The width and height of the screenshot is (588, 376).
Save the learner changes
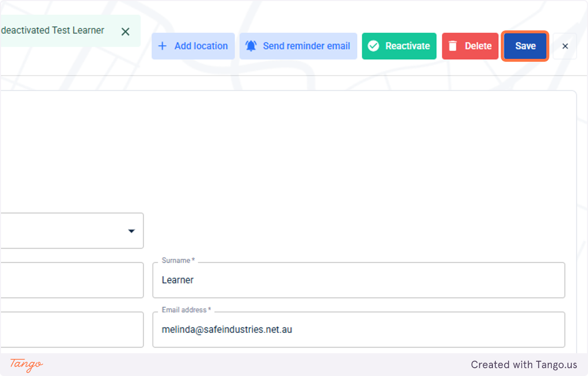click(x=525, y=46)
